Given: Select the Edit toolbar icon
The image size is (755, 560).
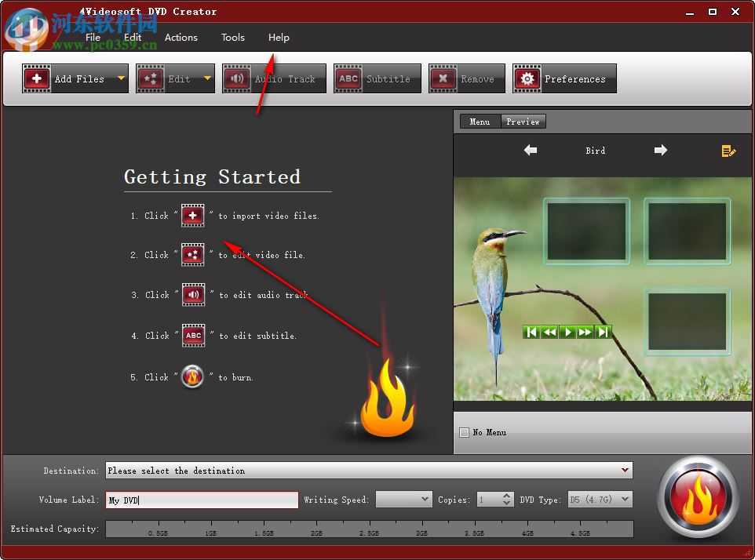Looking at the screenshot, I should (x=150, y=78).
